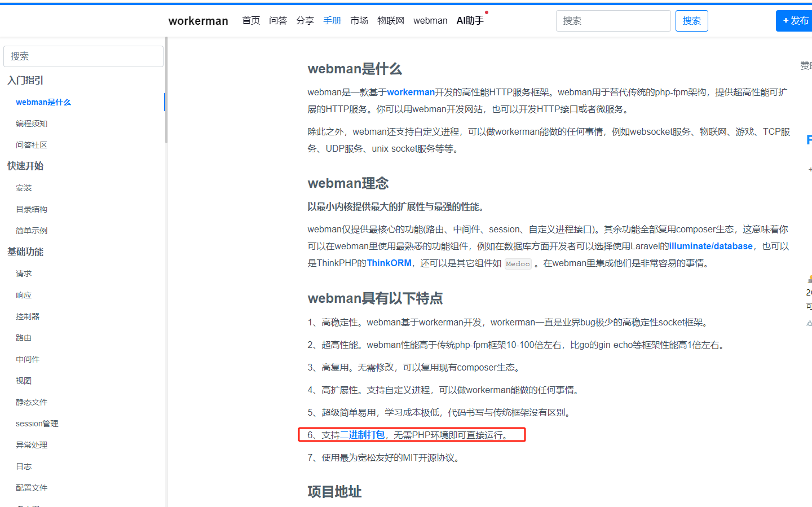Open the AI助手 menu item

(x=470, y=21)
